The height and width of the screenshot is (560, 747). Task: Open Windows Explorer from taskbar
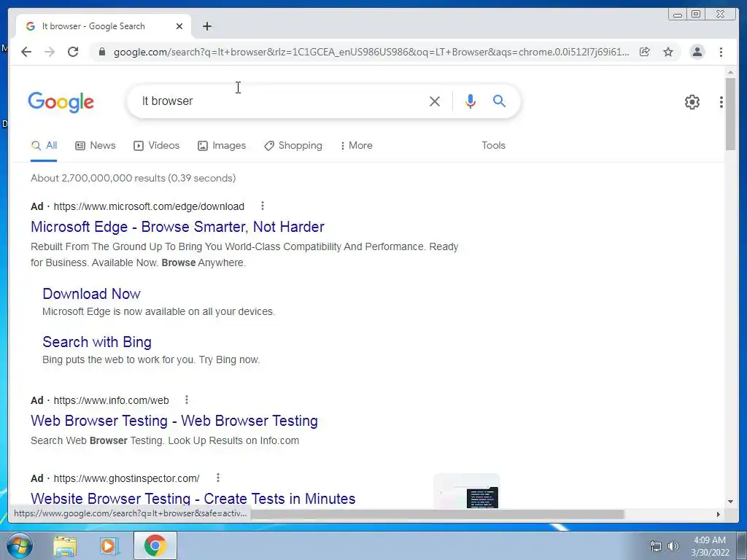(65, 545)
